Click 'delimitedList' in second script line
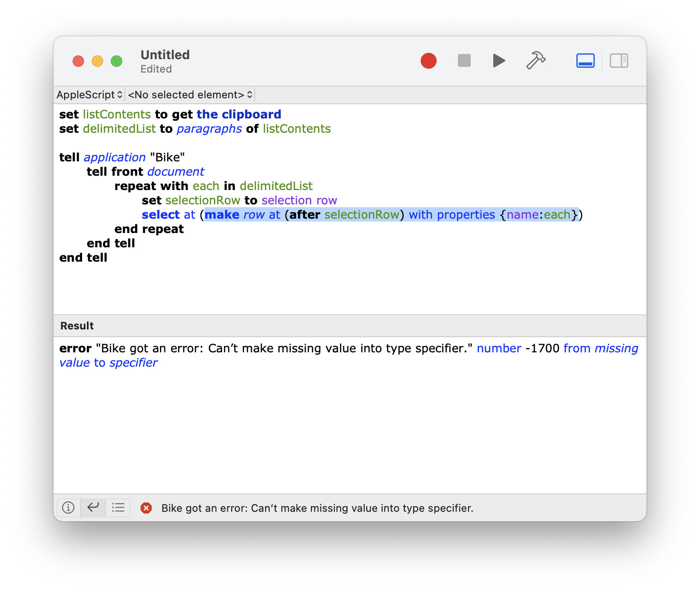This screenshot has height=592, width=700. pyautogui.click(x=119, y=129)
